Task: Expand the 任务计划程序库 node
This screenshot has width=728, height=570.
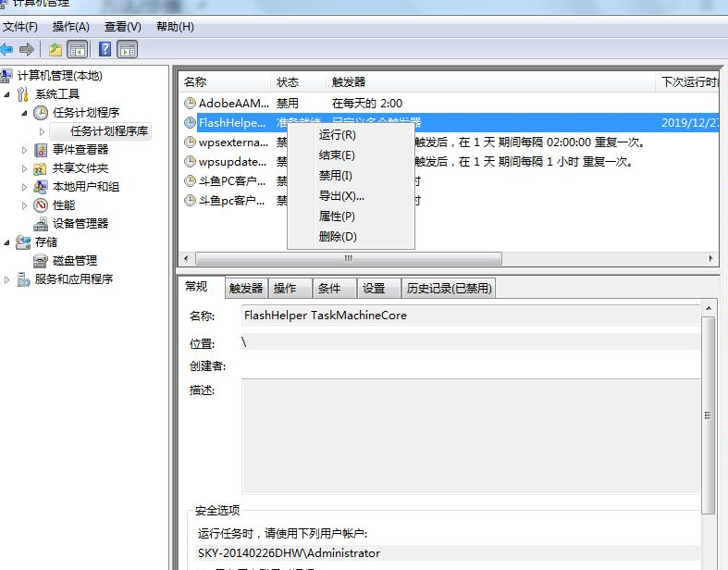Action: [x=43, y=131]
